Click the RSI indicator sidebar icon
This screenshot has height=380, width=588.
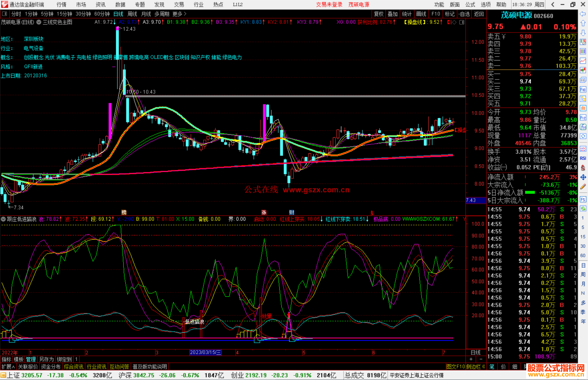click(583, 158)
